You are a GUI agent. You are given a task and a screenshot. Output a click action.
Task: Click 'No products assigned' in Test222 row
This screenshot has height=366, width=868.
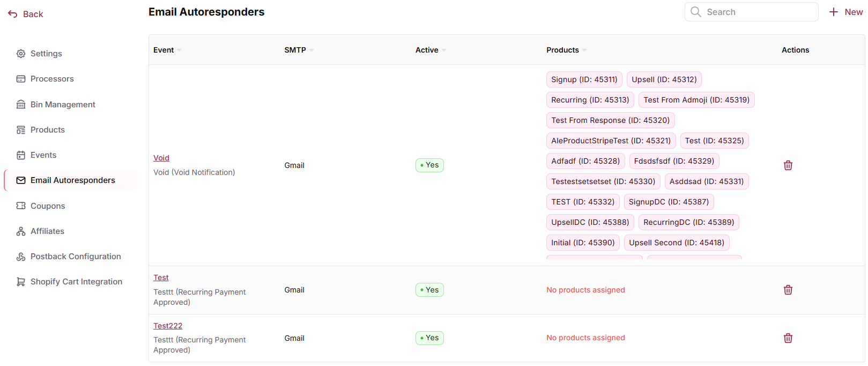585,338
